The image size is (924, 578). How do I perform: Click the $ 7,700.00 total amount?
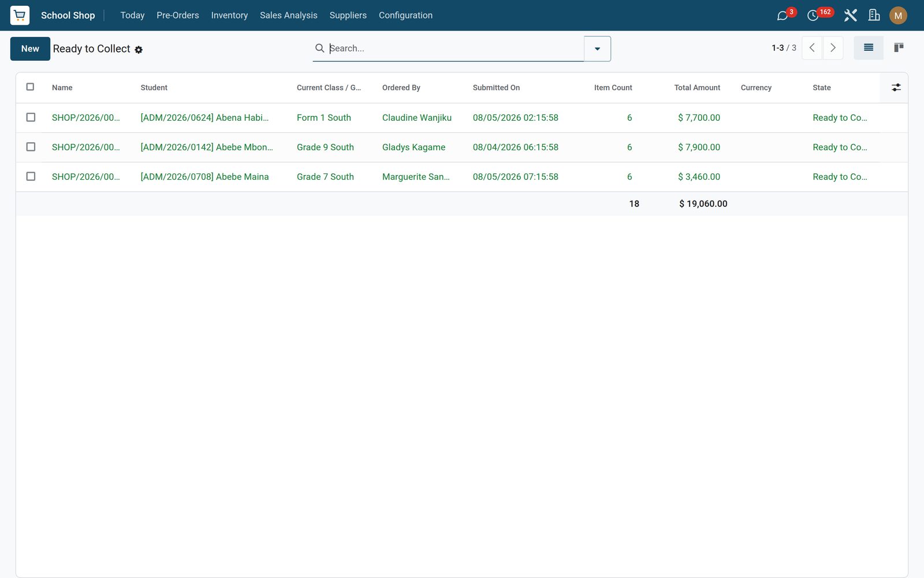(x=699, y=118)
